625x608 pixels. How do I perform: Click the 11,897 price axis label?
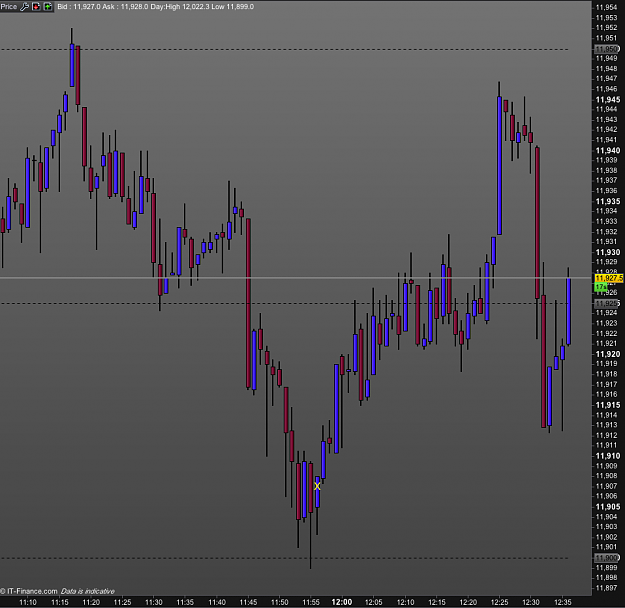point(606,588)
